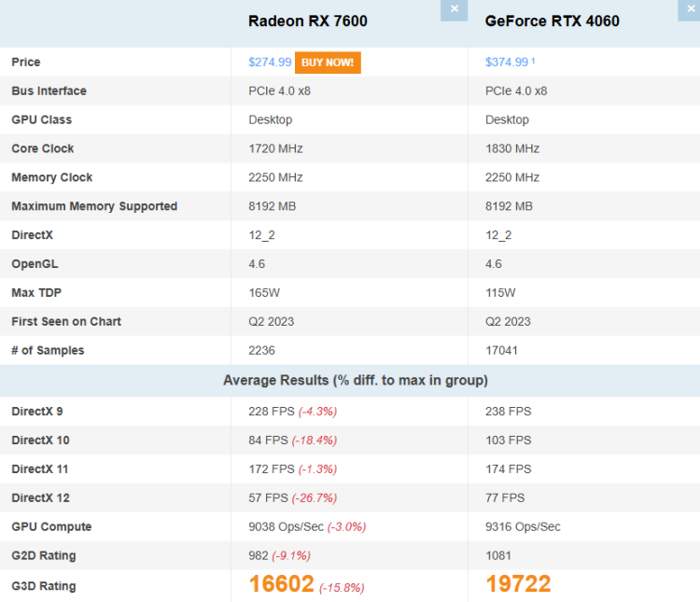Click the 982 G2D Rating value
The height and width of the screenshot is (602, 700).
(258, 555)
